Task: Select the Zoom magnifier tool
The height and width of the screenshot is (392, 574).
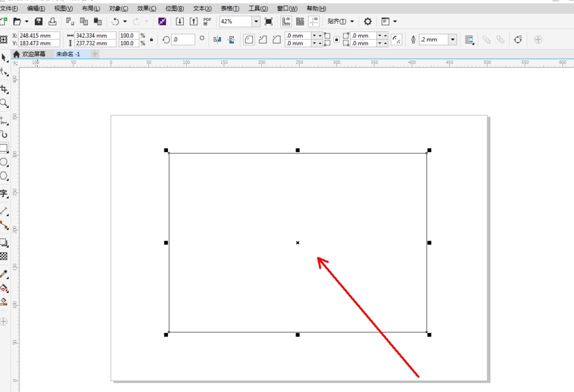Action: pos(4,103)
